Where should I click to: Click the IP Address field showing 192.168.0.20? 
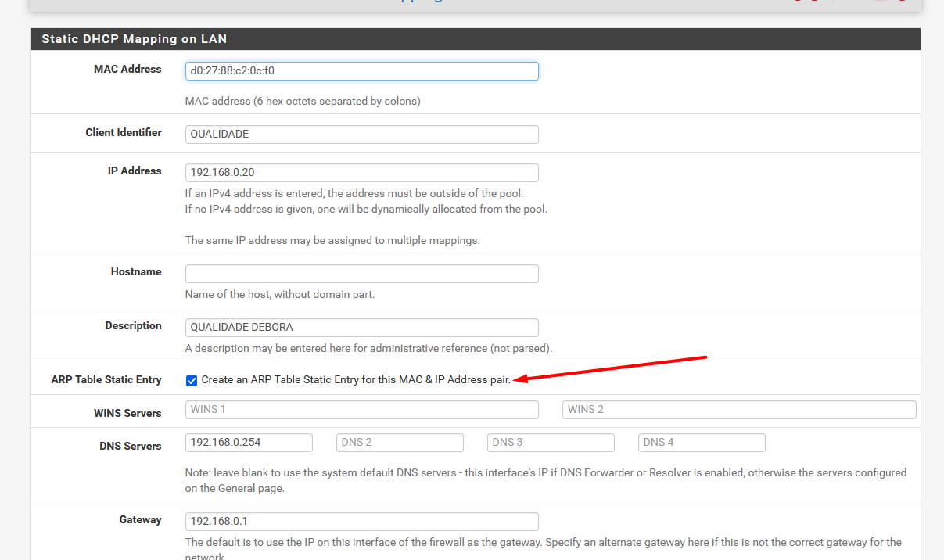pos(361,173)
